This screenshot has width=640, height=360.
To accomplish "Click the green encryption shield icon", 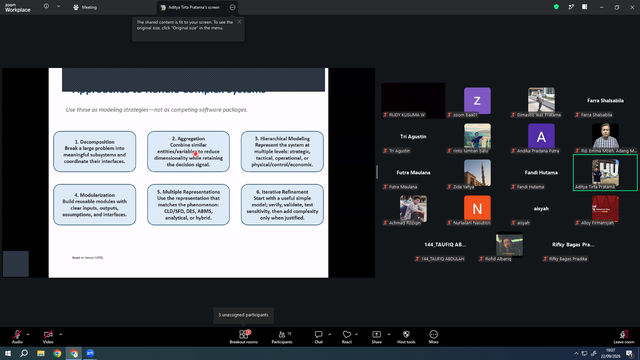I will point(556,7).
